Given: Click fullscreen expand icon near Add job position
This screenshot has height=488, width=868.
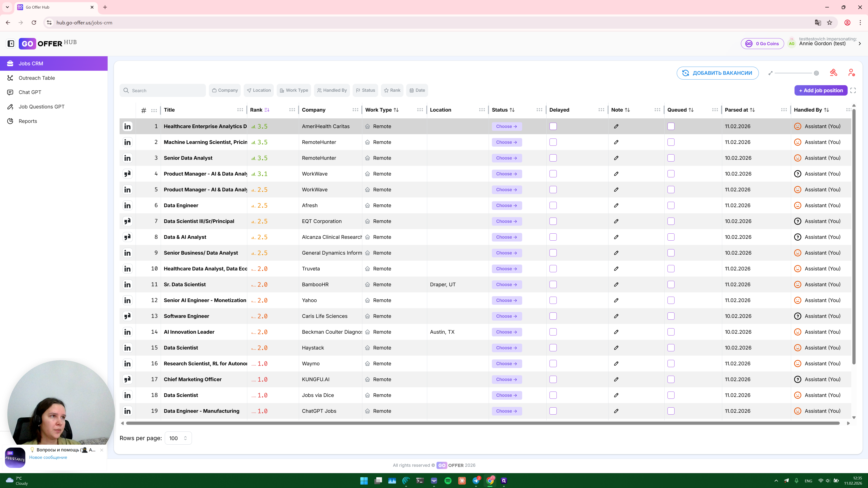Looking at the screenshot, I should (x=853, y=90).
